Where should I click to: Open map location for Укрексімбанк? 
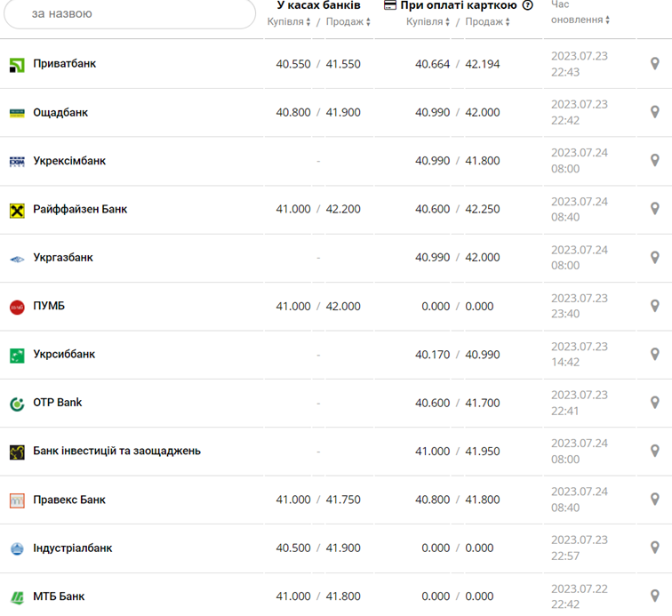[655, 161]
